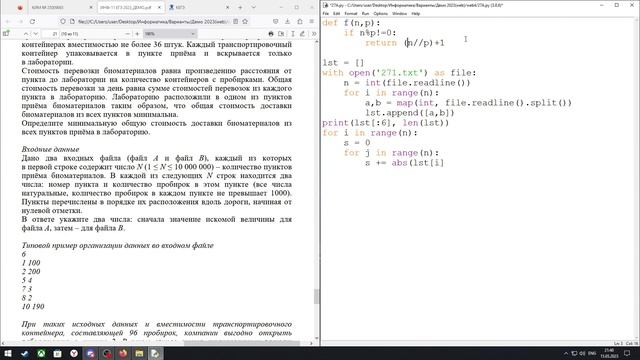Close the first Firefox tab
Image resolution: width=640 pixels, height=360 pixels.
[91, 7]
